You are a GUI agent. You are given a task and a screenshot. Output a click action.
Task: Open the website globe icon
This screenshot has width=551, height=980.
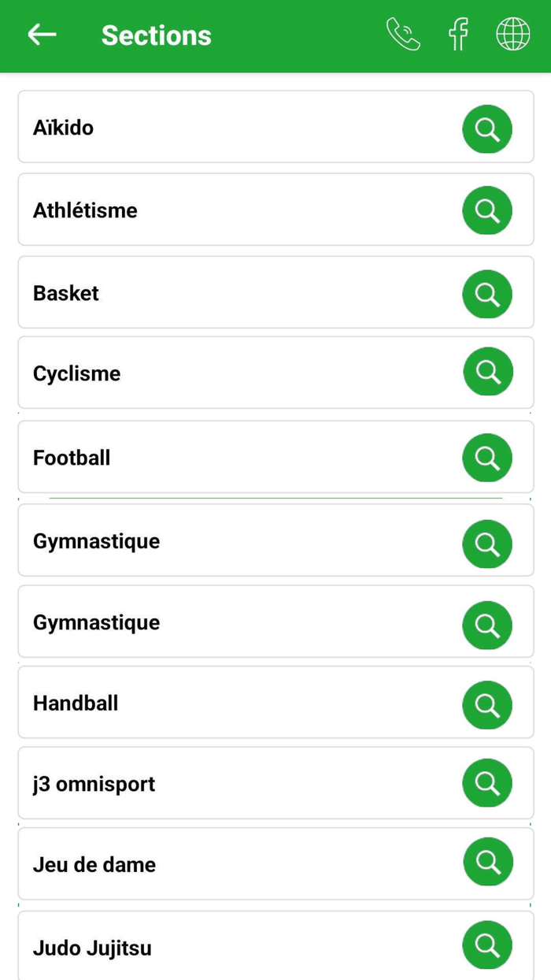click(513, 35)
